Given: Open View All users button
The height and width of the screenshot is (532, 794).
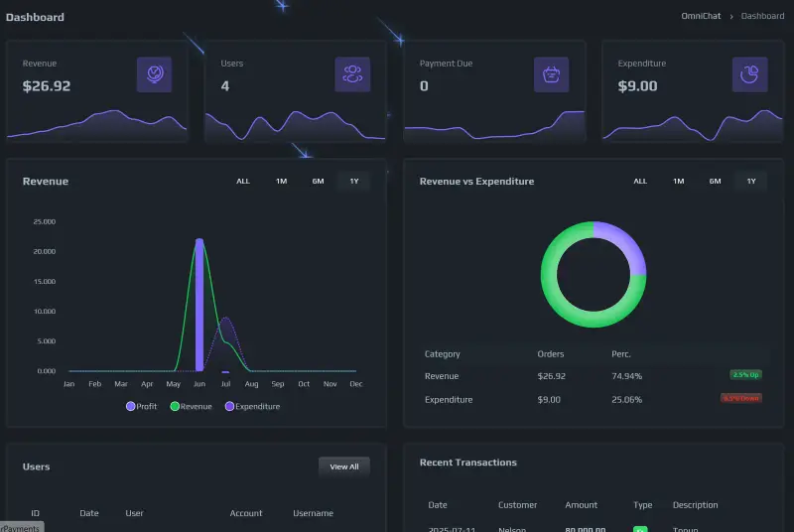Looking at the screenshot, I should [344, 466].
